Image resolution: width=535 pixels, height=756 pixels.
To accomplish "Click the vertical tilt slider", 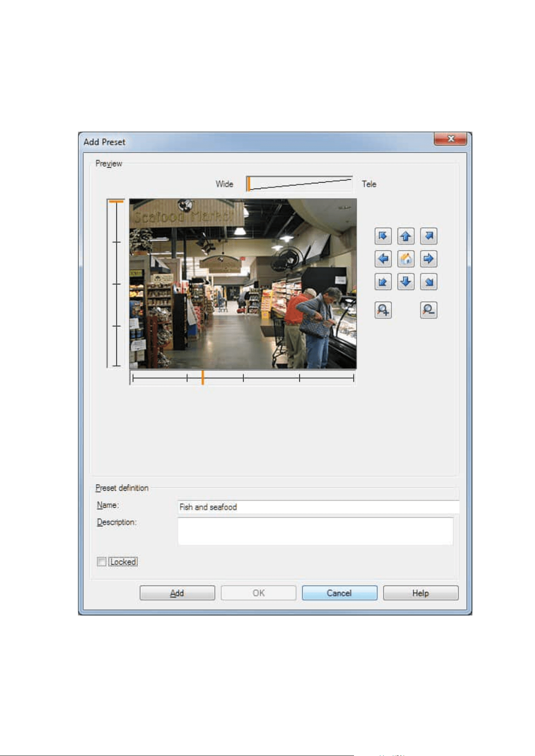I will tap(116, 283).
